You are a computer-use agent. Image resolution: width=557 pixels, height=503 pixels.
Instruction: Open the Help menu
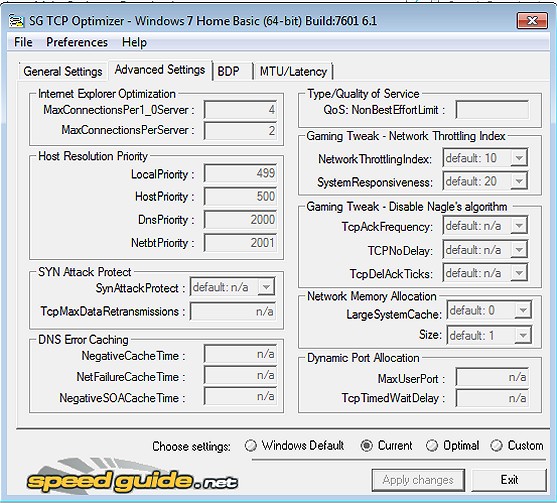134,42
